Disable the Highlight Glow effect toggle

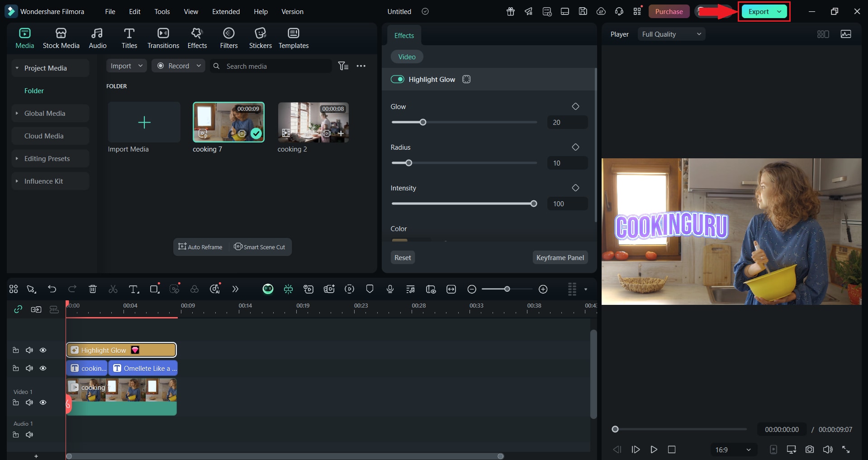pyautogui.click(x=398, y=79)
